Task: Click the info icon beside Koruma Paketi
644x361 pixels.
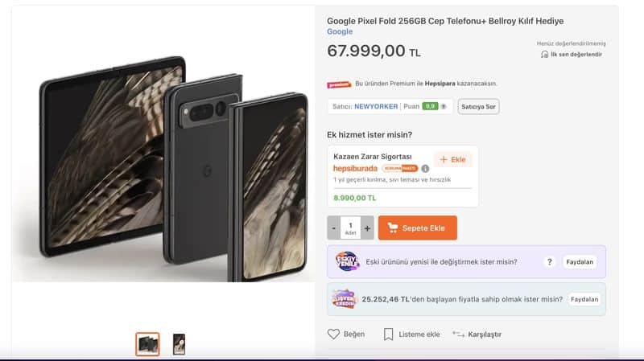Action: click(x=425, y=169)
